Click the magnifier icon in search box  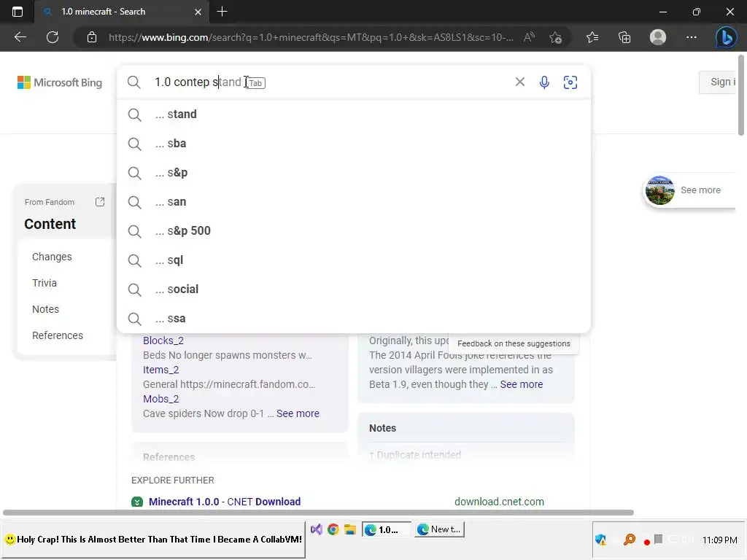[134, 82]
